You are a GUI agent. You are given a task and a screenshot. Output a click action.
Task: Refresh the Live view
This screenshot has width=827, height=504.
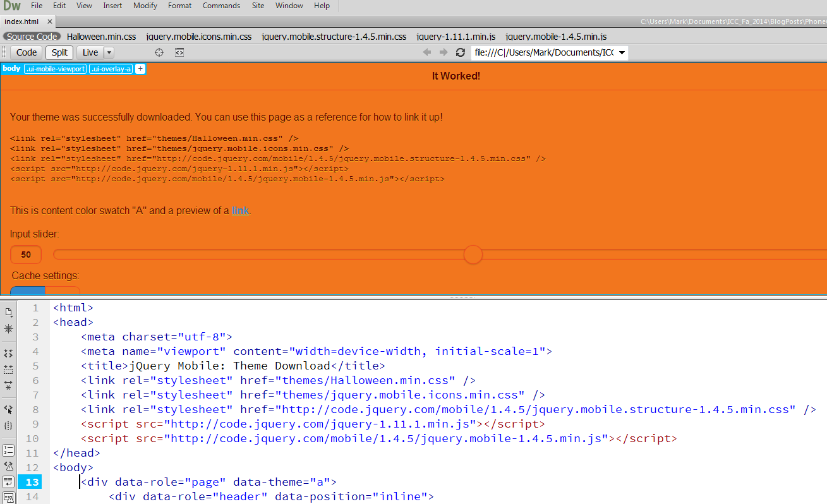(461, 52)
